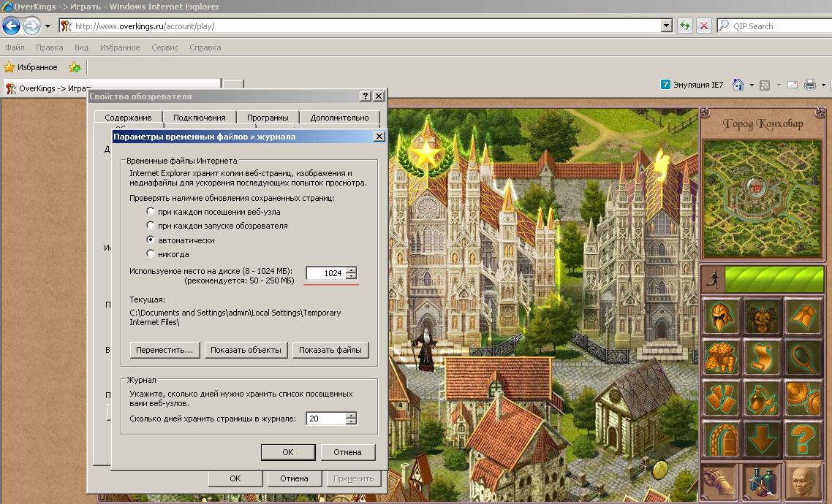This screenshot has height=504, width=832.
Task: Click the running man icon
Action: 713,279
